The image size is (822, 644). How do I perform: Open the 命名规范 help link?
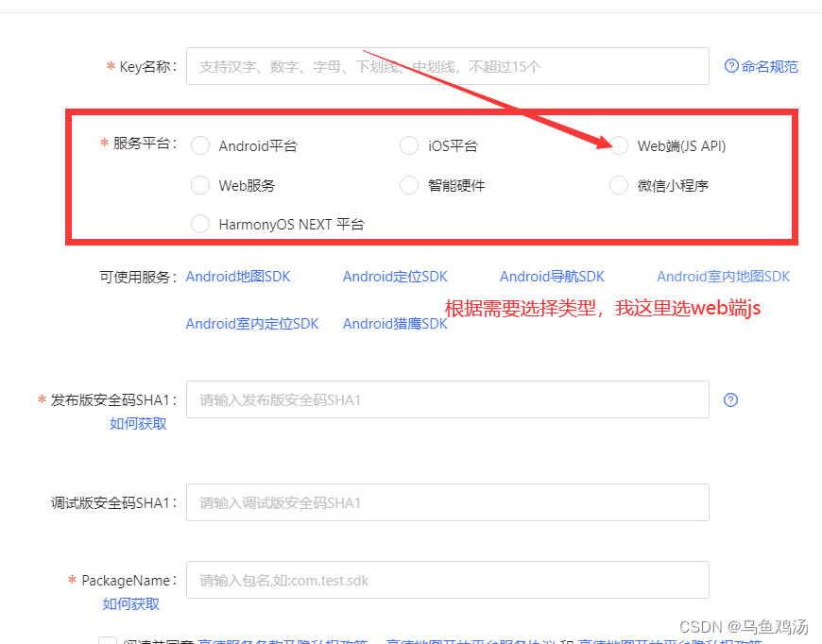[x=769, y=66]
